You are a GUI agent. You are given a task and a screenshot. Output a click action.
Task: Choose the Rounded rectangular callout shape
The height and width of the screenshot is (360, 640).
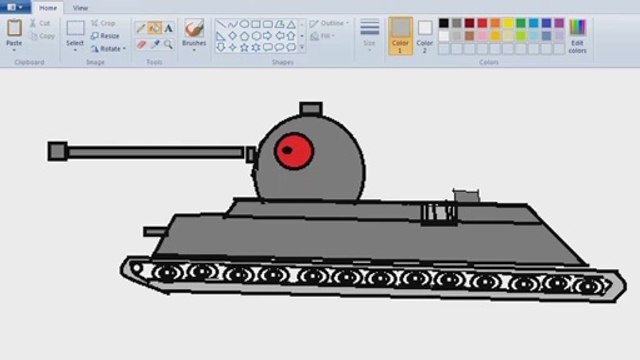pyautogui.click(x=268, y=47)
